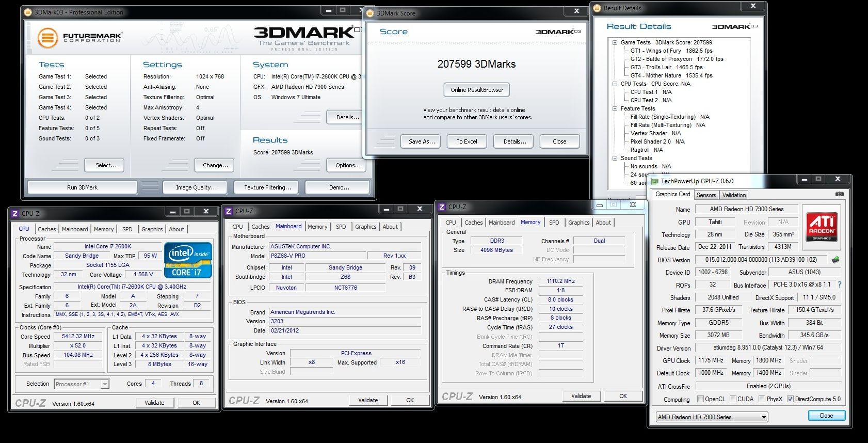Open the Validation tab in GPU-Z
Screen dimensions: 868x443
click(x=734, y=195)
